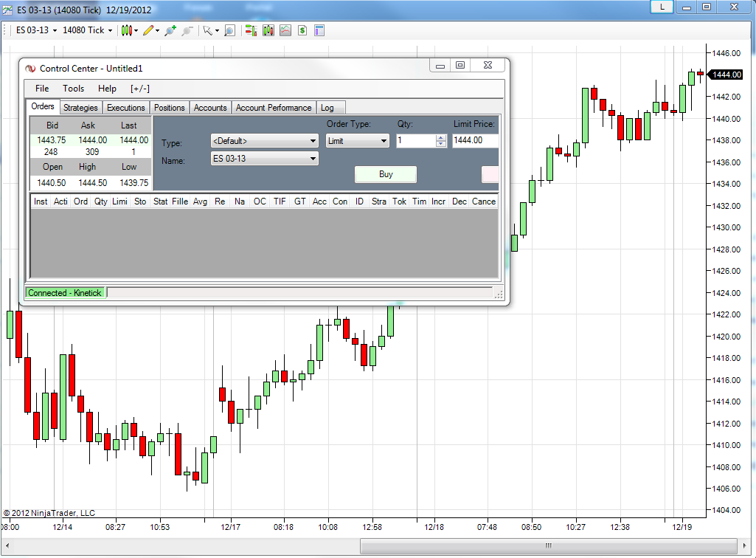Click the scrollbar left arrow
Screen dimensions: 756x558
point(7,546)
